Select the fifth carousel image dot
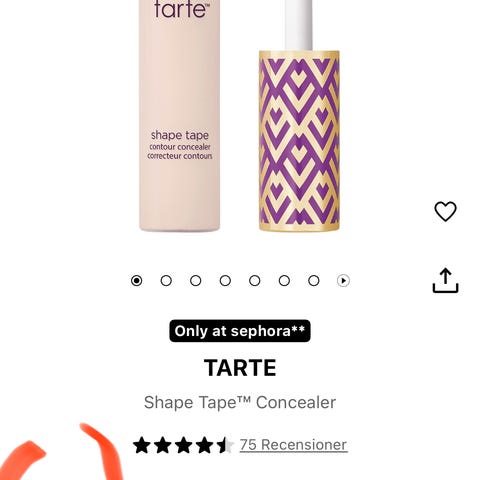480x480 pixels. (255, 281)
